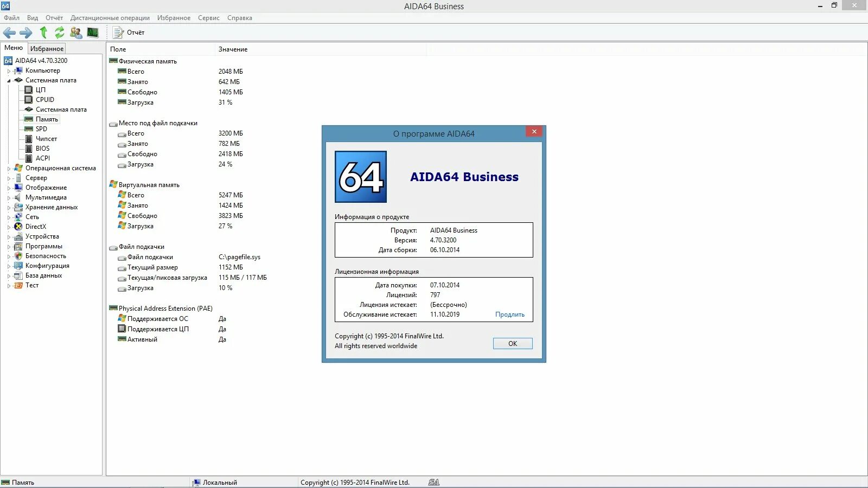Expand the Сеть tree node
Image resolution: width=868 pixels, height=488 pixels.
9,217
